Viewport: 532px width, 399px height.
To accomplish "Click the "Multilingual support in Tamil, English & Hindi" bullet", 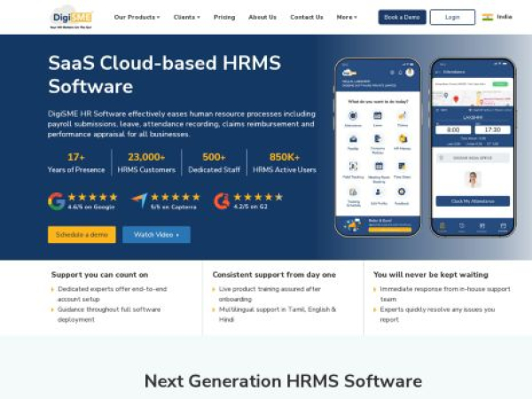I will (278, 314).
